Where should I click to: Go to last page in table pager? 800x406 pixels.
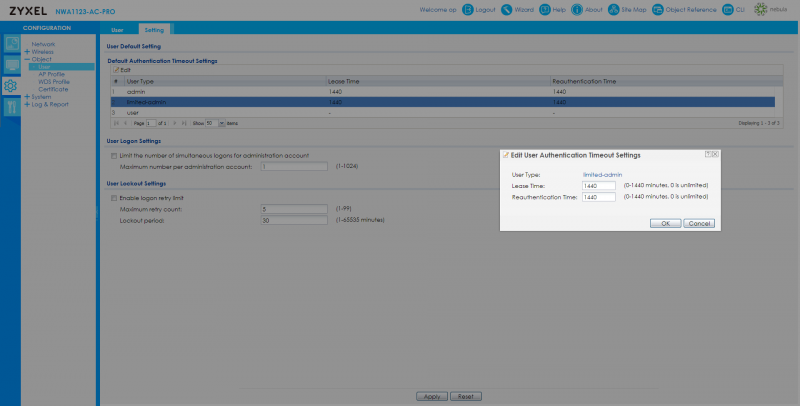pos(184,123)
